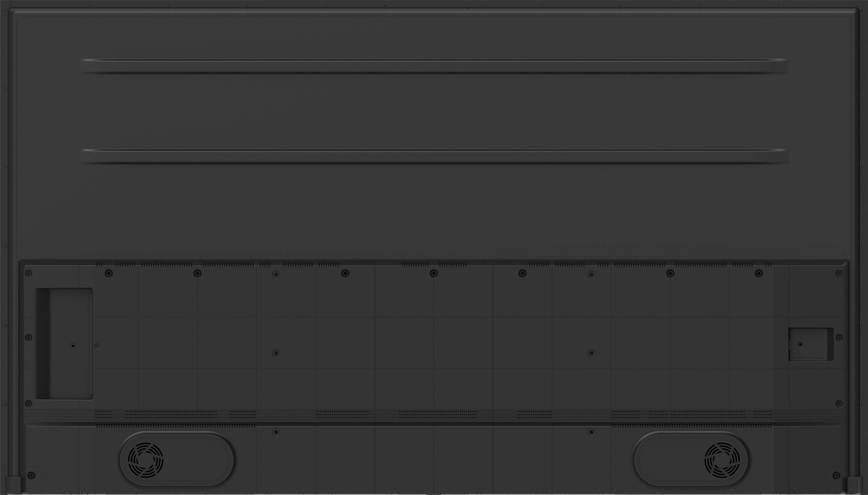Click the screw inside the small right cover

[x=800, y=344]
